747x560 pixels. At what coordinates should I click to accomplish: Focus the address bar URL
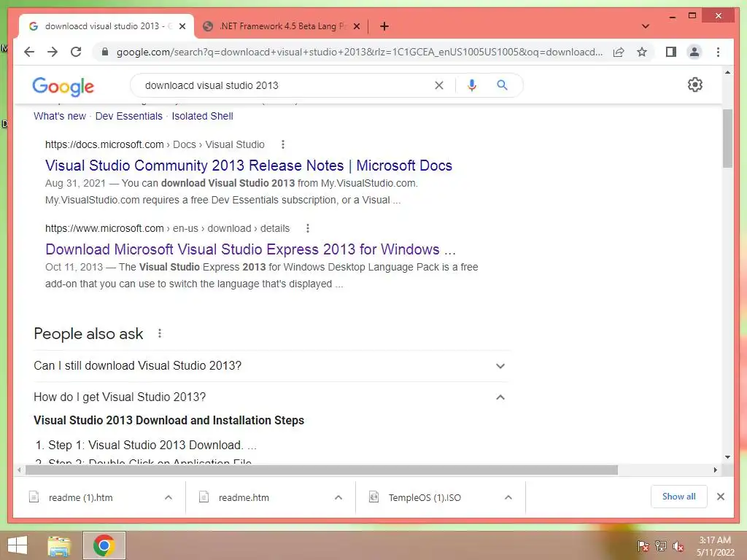pos(359,52)
